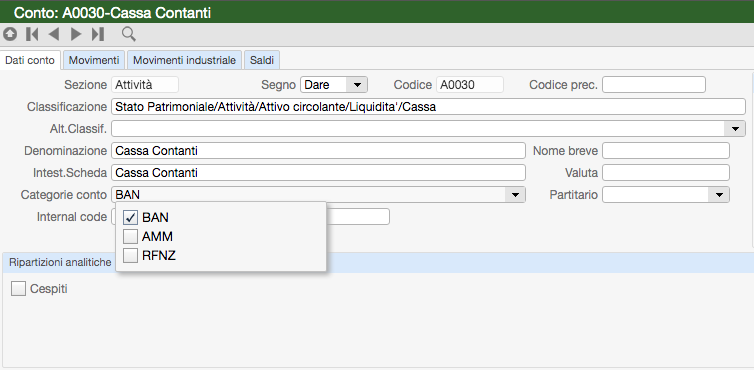Focus the Nome breve input field
This screenshot has height=370, width=754.
[x=666, y=151]
